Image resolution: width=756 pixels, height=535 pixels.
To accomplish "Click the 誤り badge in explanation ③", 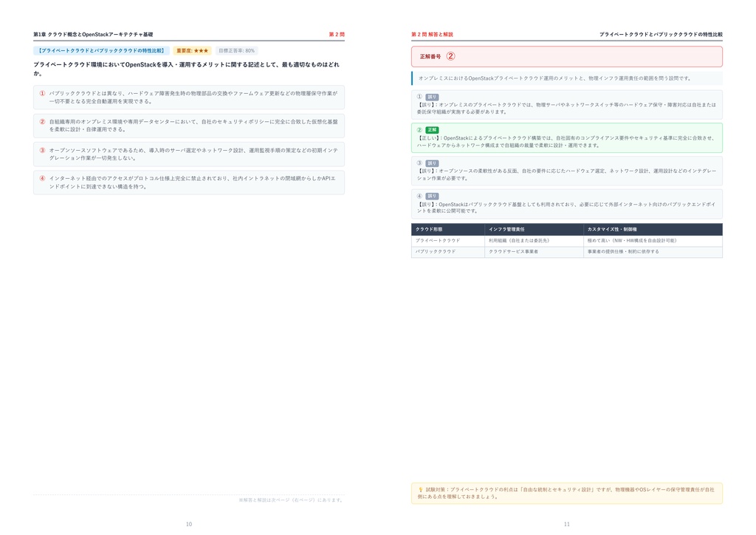I will [432, 163].
